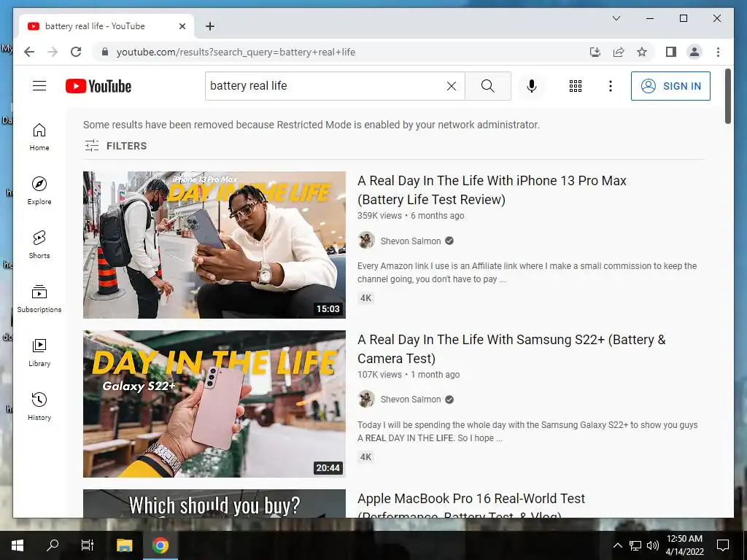Reload the YouTube page
747x560 pixels.
click(76, 52)
